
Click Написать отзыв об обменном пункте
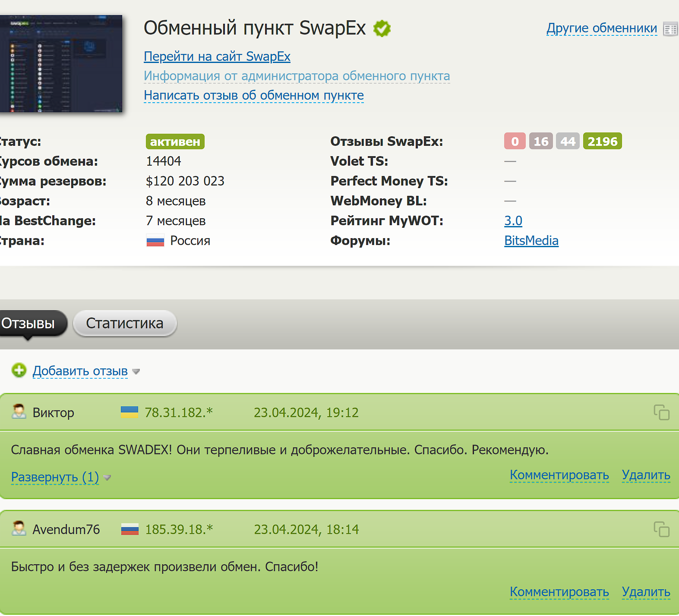click(x=254, y=95)
